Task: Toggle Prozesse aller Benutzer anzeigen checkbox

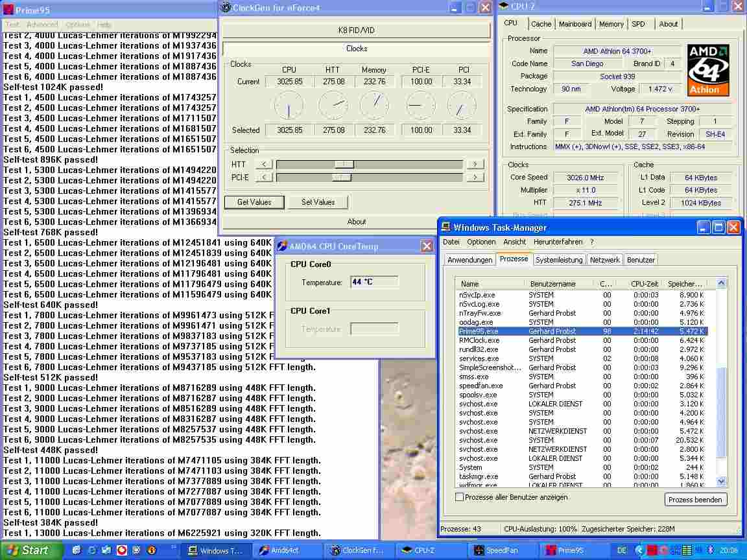Action: pyautogui.click(x=459, y=497)
